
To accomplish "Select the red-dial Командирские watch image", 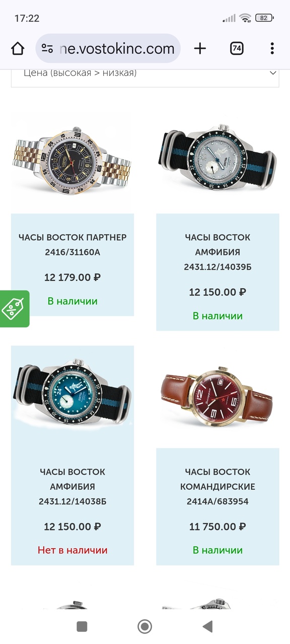I will click(217, 395).
